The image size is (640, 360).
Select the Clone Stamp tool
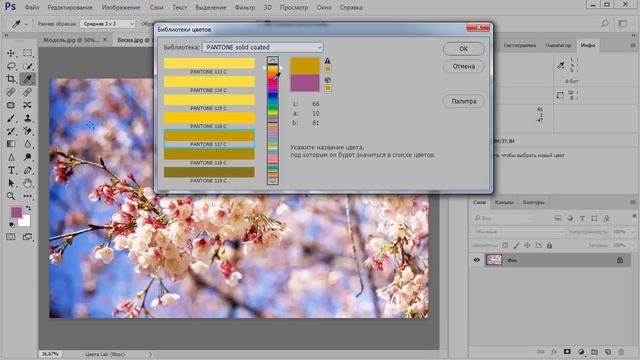click(x=27, y=118)
